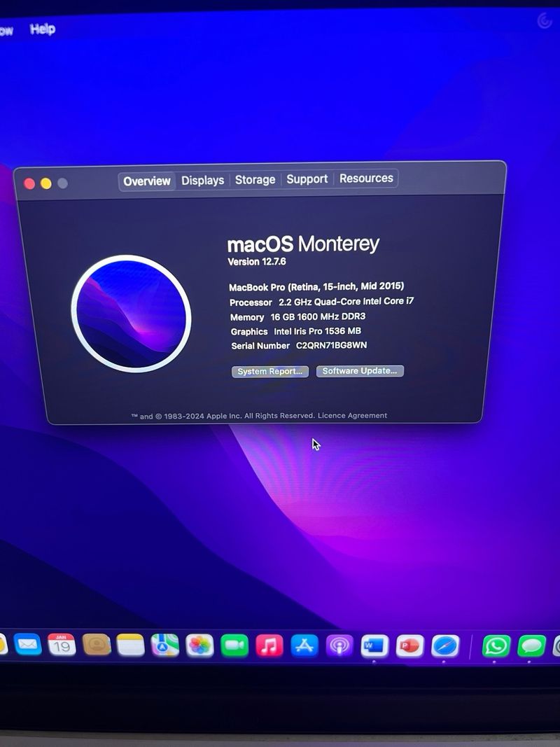560x747 pixels.
Task: Launch the App Store
Action: click(304, 646)
